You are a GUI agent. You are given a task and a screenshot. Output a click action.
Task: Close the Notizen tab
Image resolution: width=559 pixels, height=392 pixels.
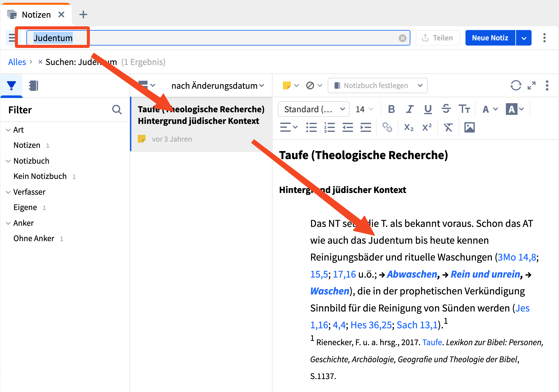click(61, 15)
